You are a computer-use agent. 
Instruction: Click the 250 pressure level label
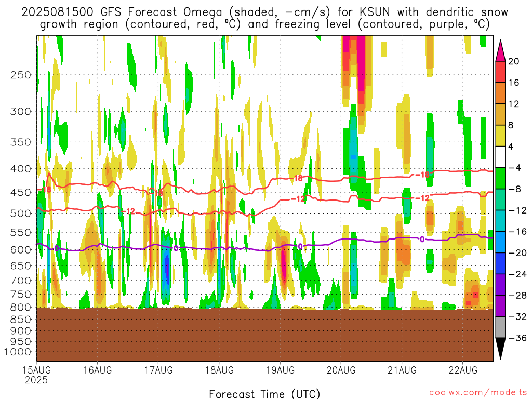[21, 75]
